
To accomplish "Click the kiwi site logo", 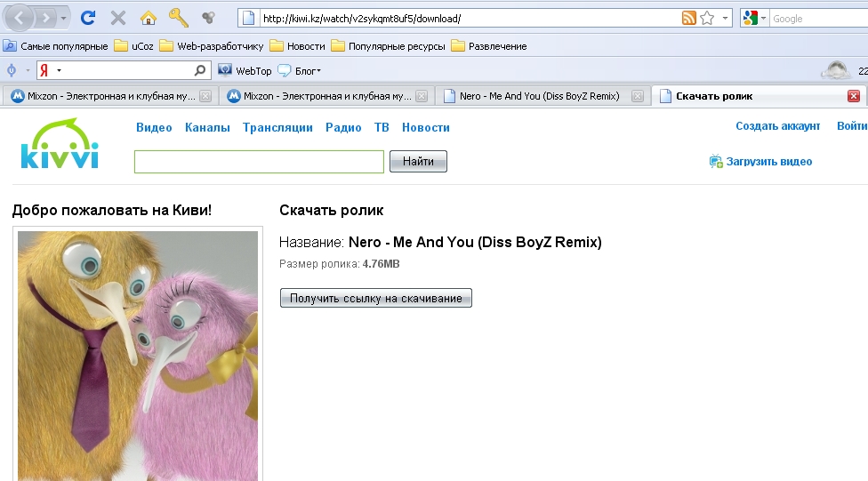I will click(60, 143).
